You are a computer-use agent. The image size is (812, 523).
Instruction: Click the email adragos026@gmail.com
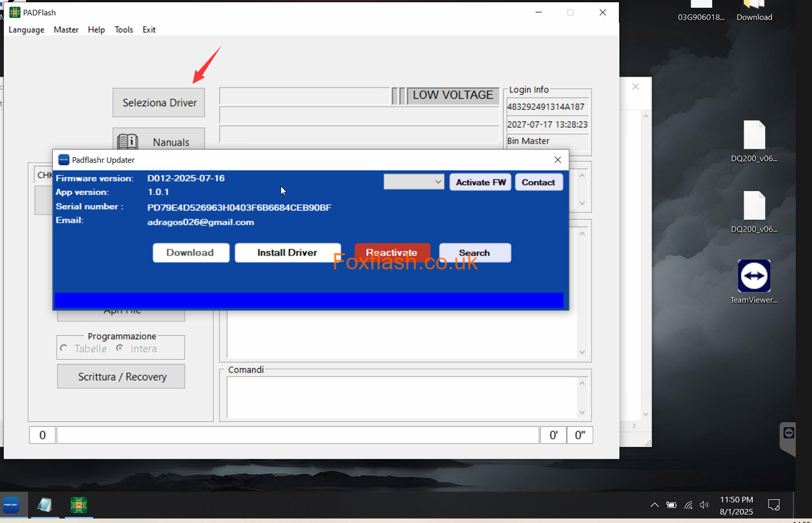click(x=200, y=222)
